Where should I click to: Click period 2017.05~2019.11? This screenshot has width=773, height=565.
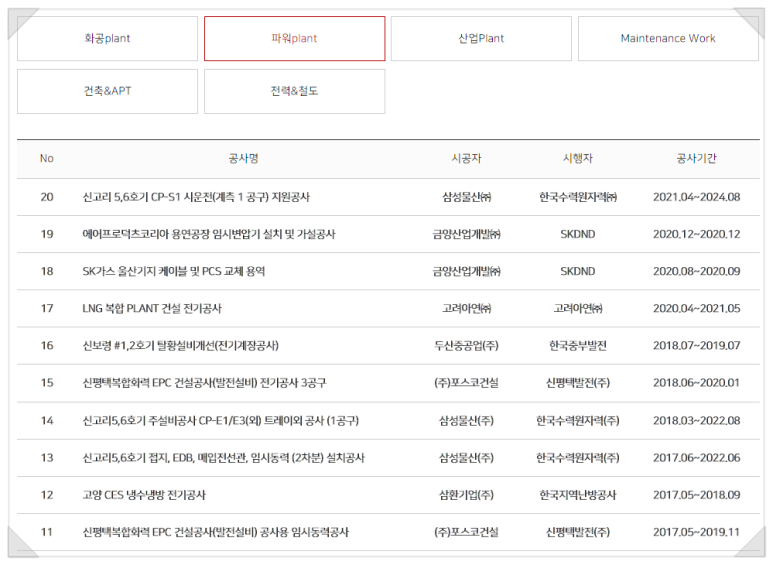click(697, 532)
